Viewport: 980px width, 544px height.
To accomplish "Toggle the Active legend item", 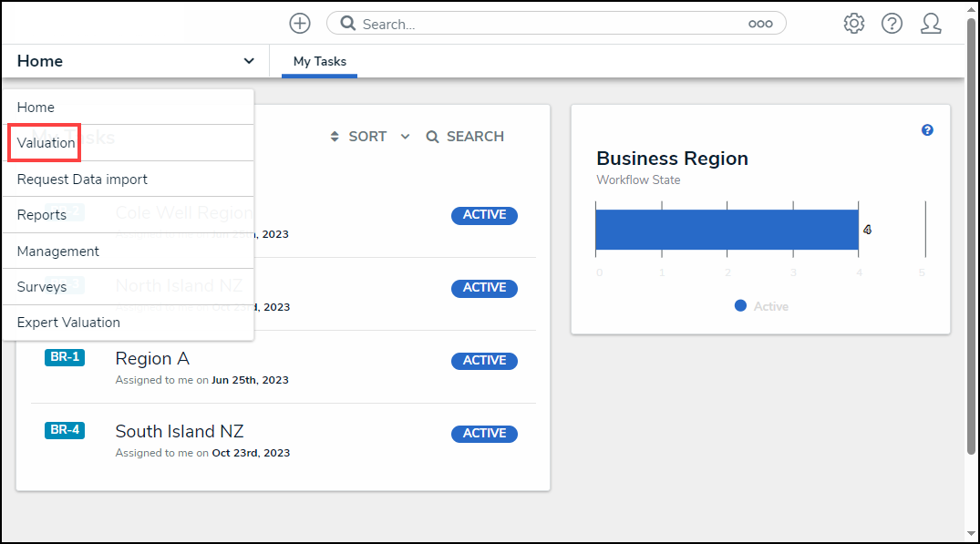I will 761,306.
